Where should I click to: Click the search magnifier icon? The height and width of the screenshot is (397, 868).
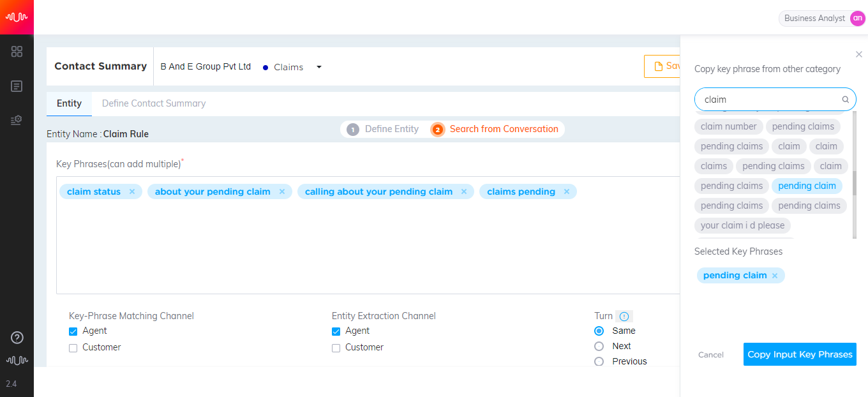846,100
